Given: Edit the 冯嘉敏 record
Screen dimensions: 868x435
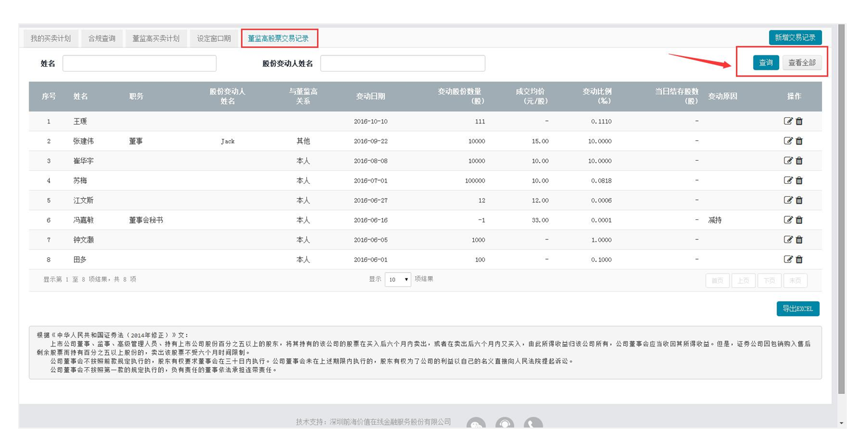Looking at the screenshot, I should [x=788, y=219].
